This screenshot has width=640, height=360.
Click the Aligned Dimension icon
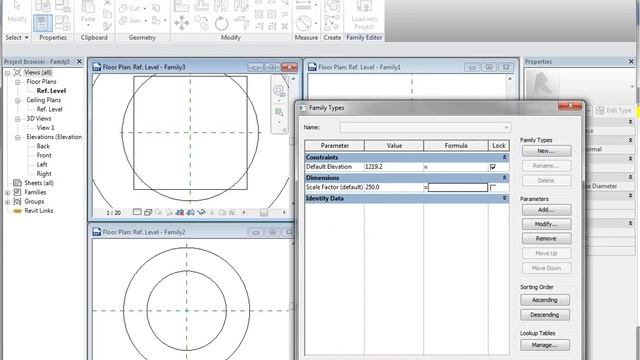click(303, 23)
